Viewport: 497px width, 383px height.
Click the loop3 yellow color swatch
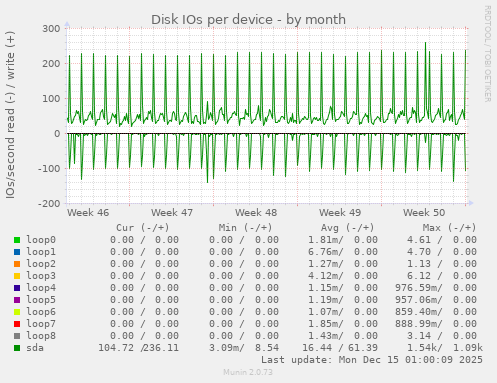(17, 276)
